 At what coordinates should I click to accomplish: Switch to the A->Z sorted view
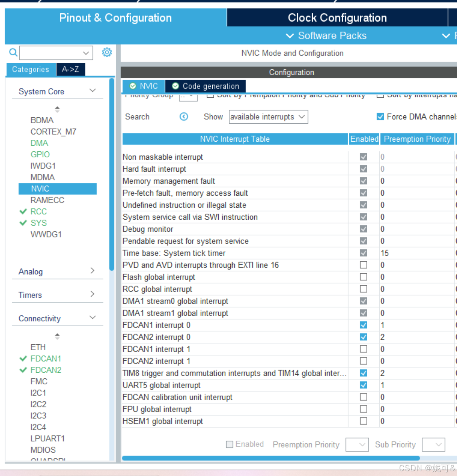coord(70,69)
